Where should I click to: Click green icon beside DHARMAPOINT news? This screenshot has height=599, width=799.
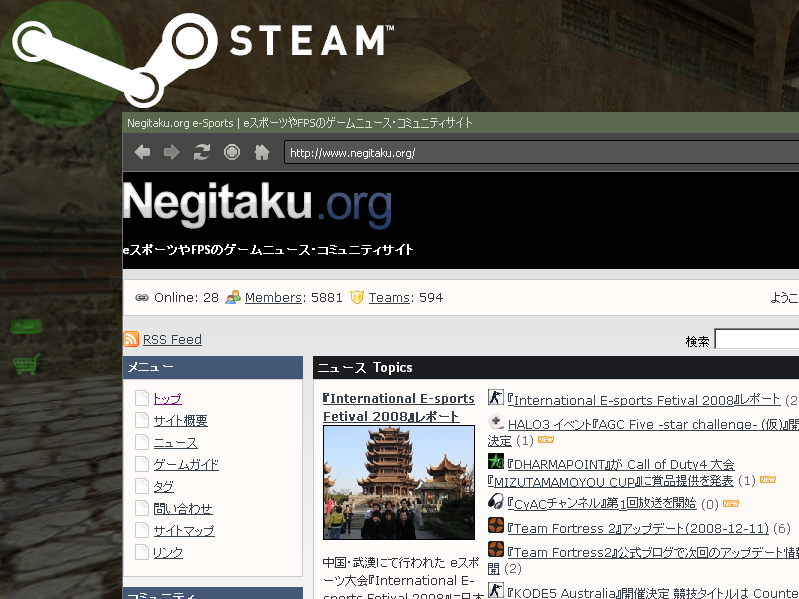495,461
